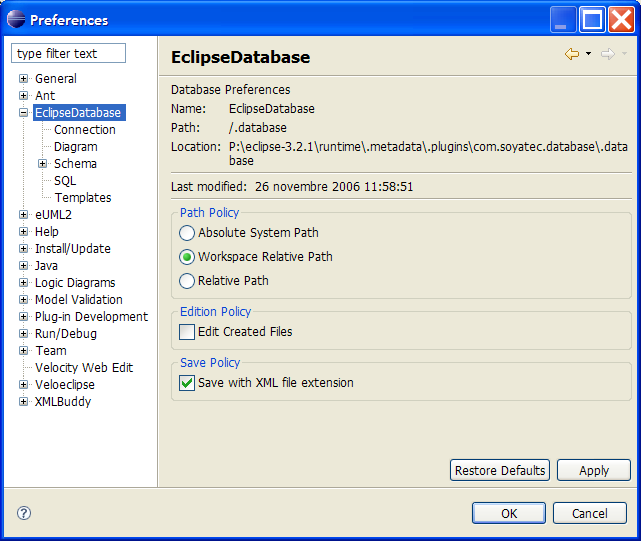The image size is (641, 541).
Task: Select Relative Path radio button
Action: 187,281
